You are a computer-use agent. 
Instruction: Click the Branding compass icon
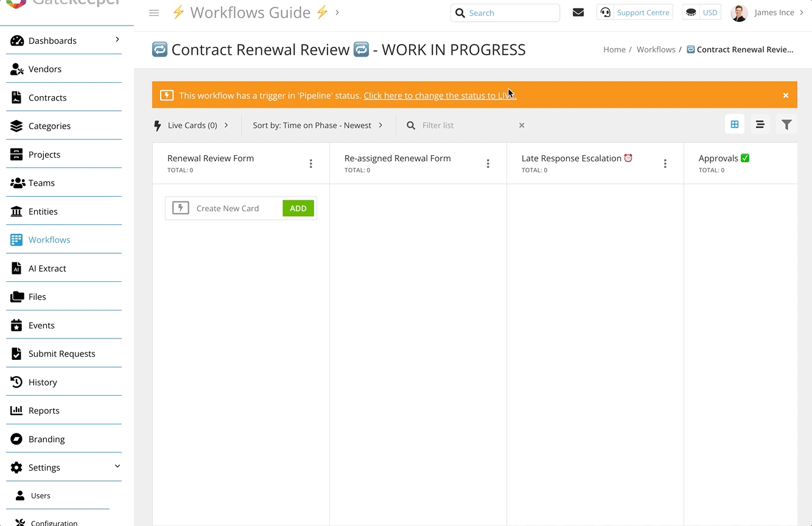point(16,439)
